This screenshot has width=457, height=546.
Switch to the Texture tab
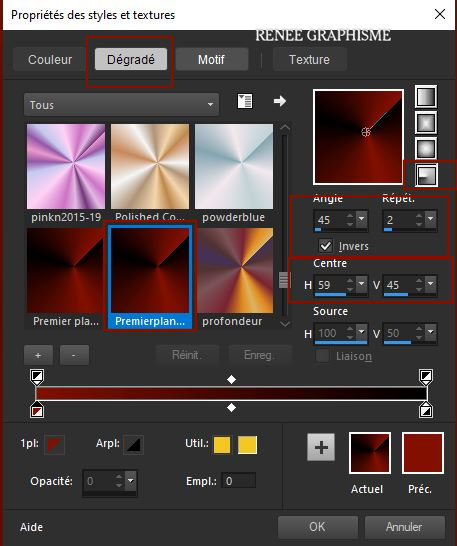coord(309,60)
